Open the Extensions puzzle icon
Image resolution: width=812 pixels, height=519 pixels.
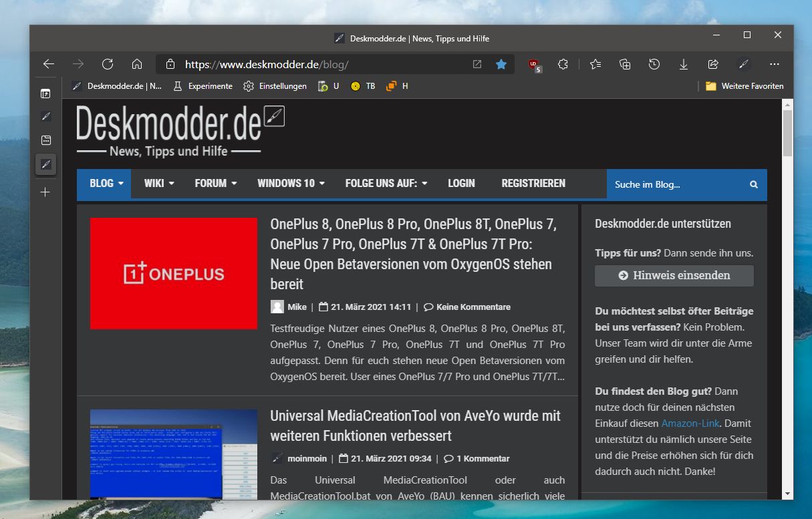tap(563, 64)
